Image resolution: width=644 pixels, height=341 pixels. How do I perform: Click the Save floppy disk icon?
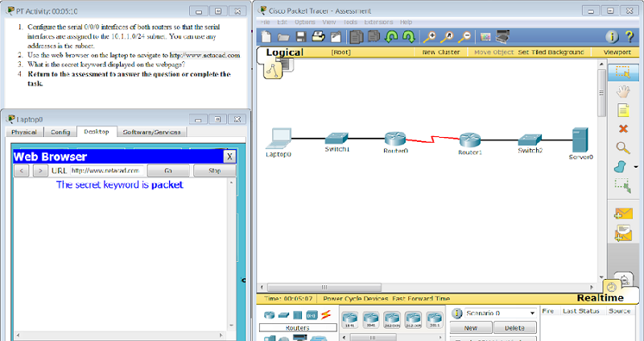(300, 37)
